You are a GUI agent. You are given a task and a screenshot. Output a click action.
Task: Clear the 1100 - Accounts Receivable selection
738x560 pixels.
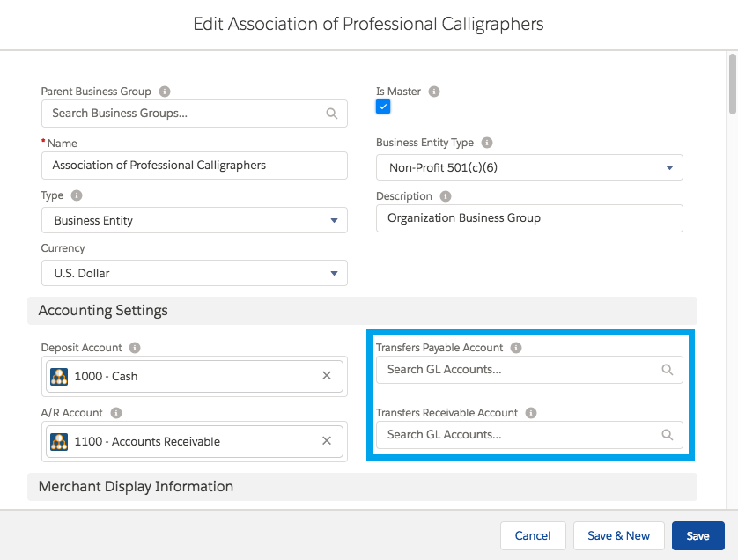[327, 441]
